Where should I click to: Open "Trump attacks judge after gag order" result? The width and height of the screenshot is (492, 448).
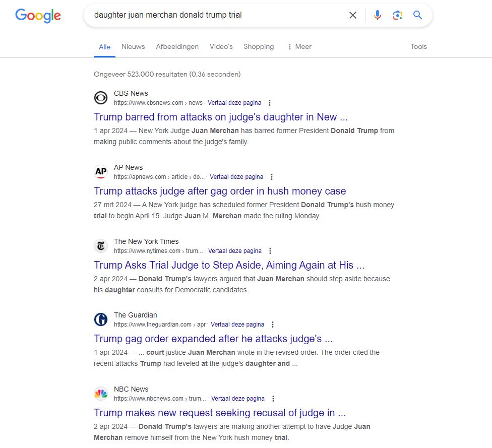[x=220, y=191]
